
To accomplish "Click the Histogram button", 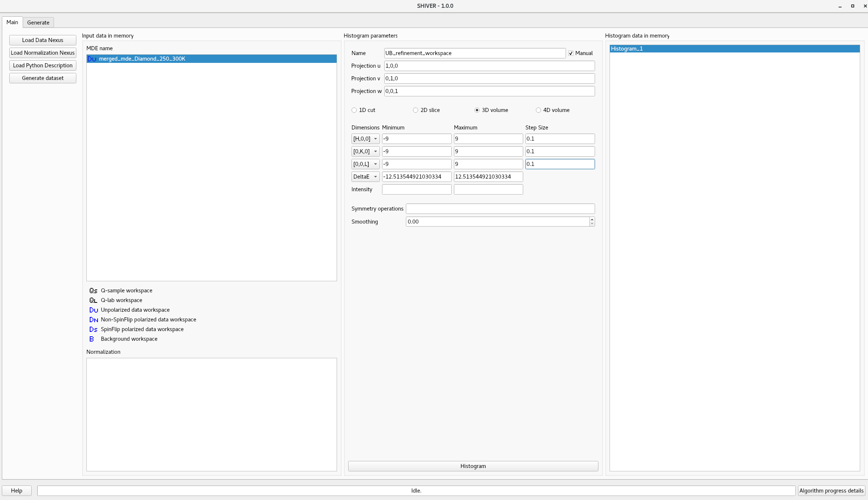I will 473,466.
